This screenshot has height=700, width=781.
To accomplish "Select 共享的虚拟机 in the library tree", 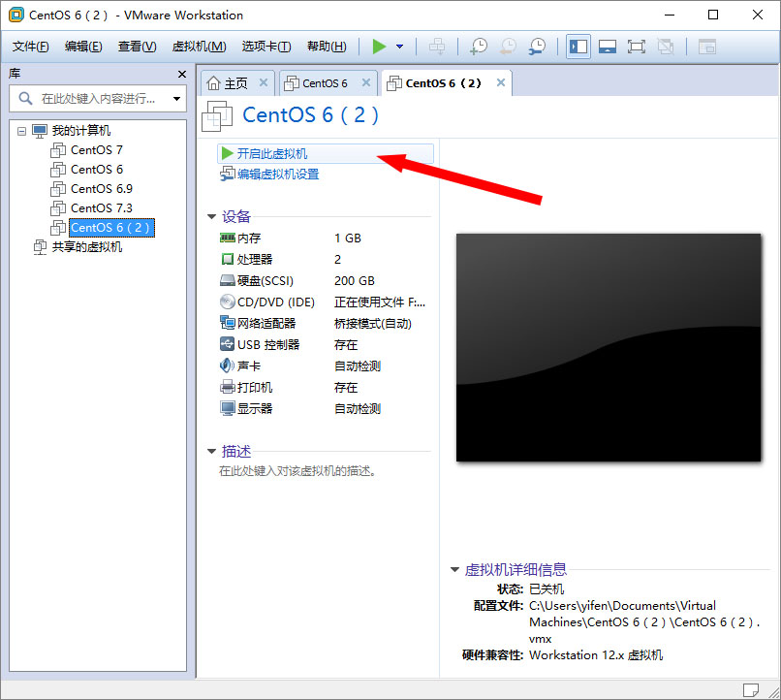I will coord(86,246).
